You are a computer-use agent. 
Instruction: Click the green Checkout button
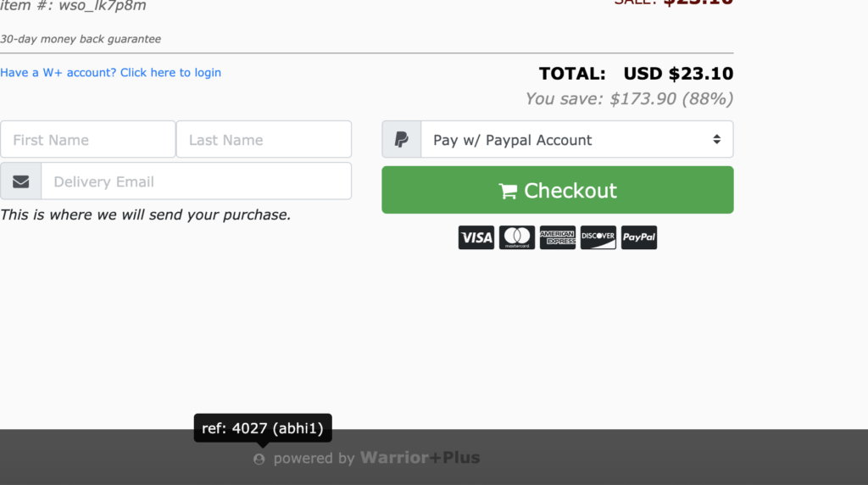tap(558, 190)
